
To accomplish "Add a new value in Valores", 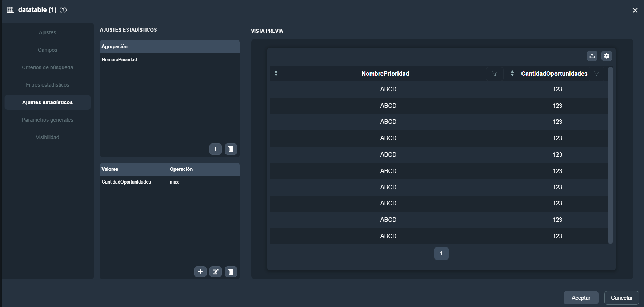I will click(200, 272).
